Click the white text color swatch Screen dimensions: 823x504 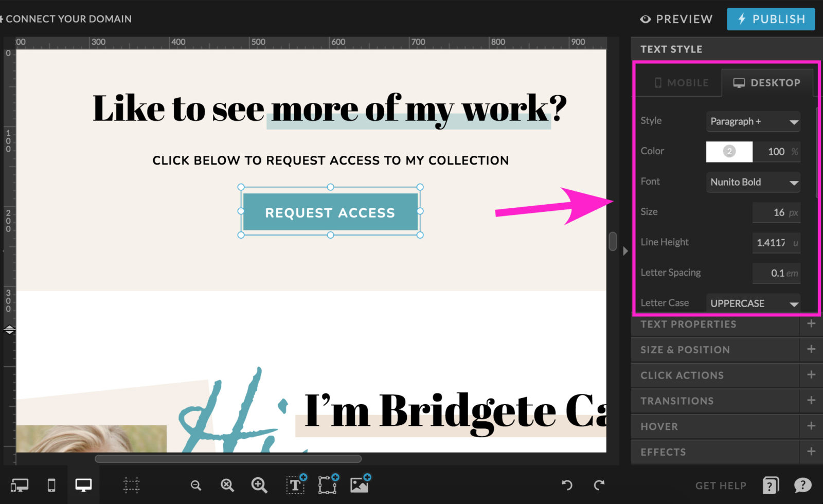pyautogui.click(x=729, y=151)
